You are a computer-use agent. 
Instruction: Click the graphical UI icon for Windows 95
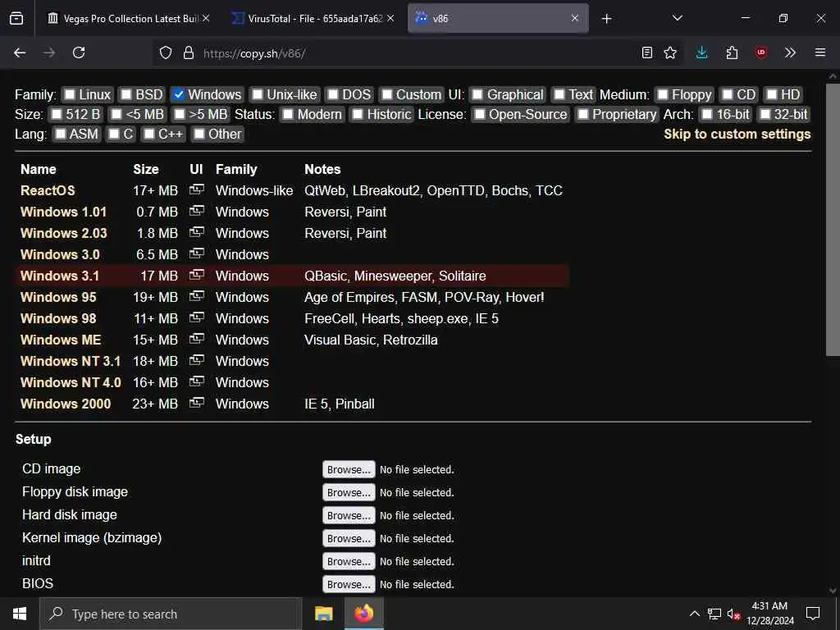click(197, 296)
